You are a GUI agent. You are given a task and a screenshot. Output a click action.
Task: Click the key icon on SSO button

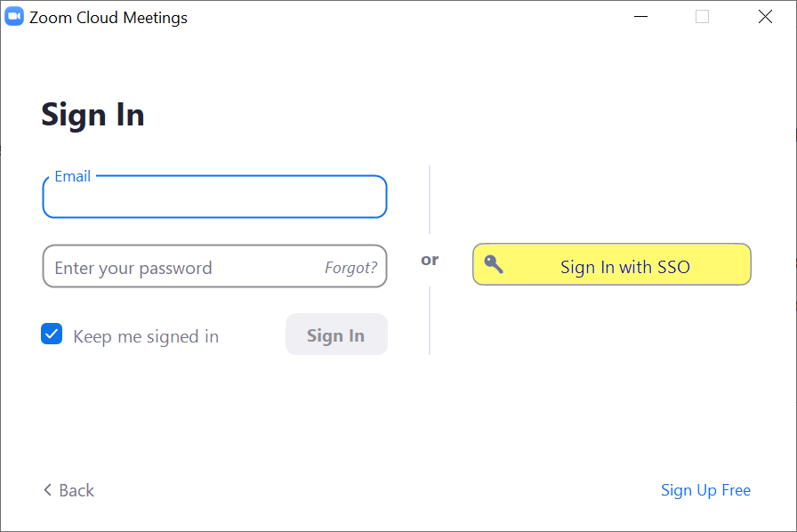pyautogui.click(x=493, y=264)
